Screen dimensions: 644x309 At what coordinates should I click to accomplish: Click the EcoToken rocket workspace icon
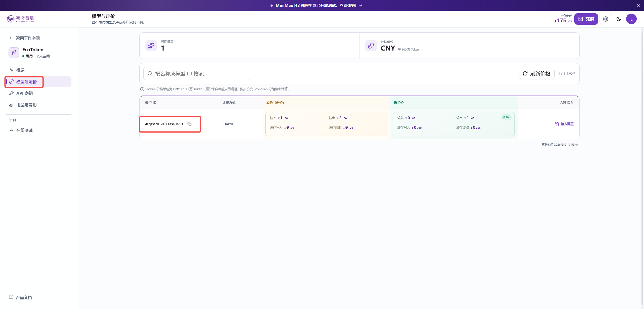click(14, 53)
